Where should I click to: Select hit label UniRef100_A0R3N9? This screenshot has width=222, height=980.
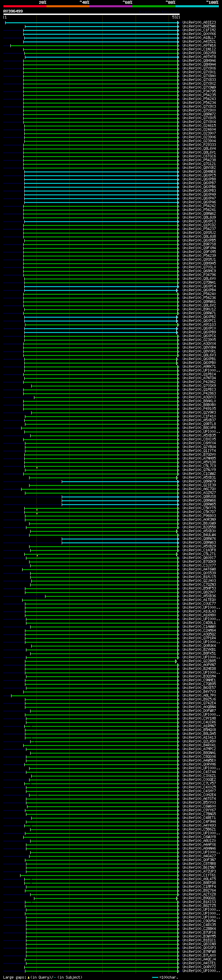coord(199,519)
